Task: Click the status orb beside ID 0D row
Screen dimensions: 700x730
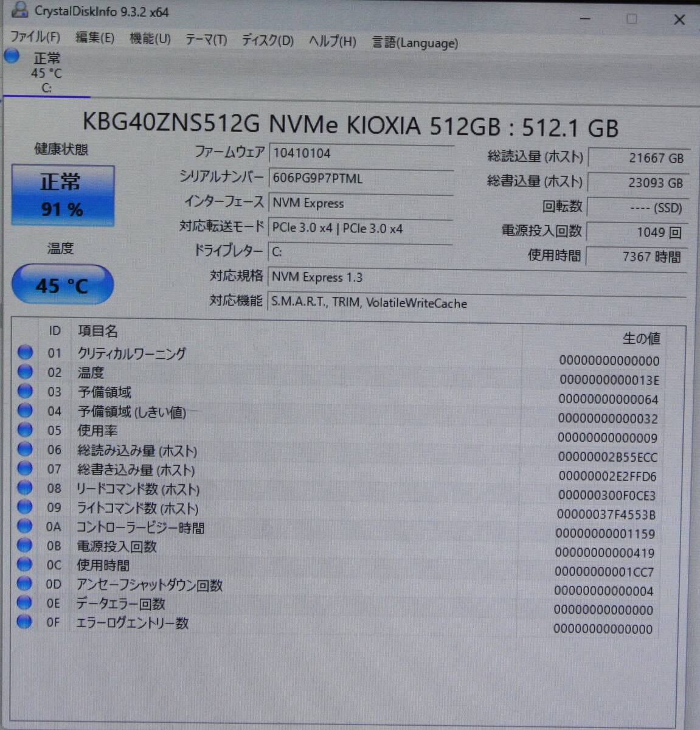Action: point(25,584)
